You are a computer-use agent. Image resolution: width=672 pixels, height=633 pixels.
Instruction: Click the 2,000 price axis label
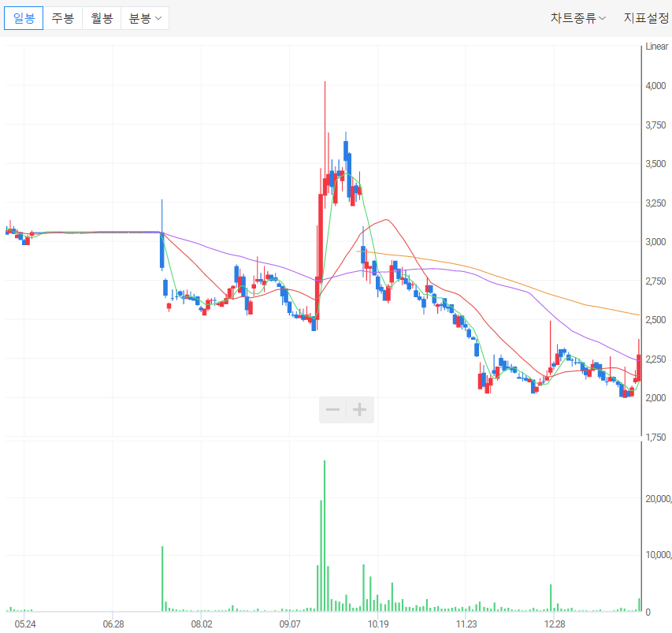click(x=655, y=398)
